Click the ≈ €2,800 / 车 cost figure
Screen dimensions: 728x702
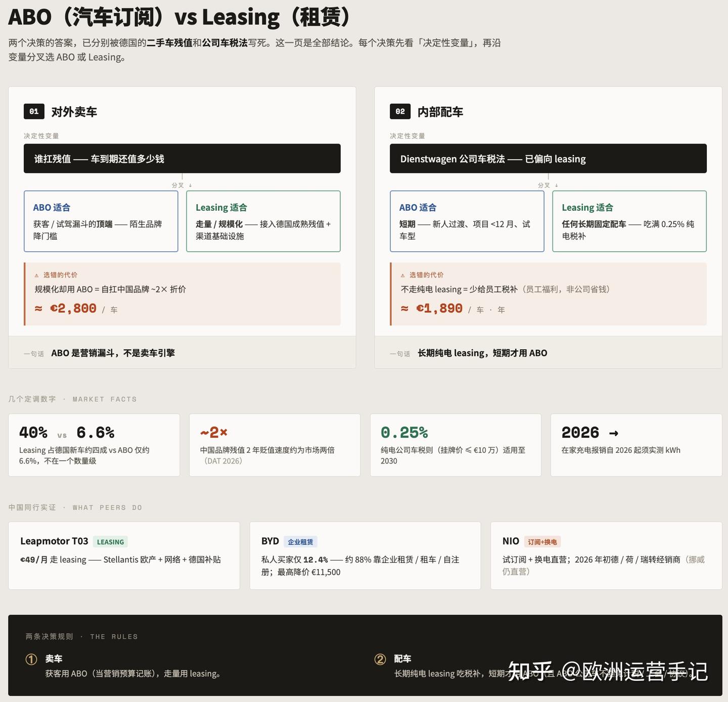click(76, 308)
